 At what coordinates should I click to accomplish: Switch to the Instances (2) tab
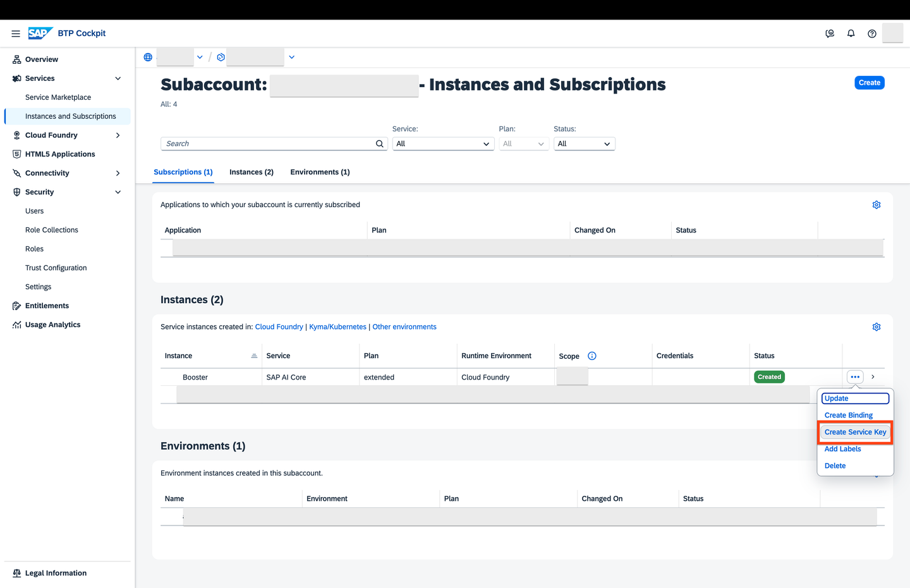pyautogui.click(x=252, y=172)
